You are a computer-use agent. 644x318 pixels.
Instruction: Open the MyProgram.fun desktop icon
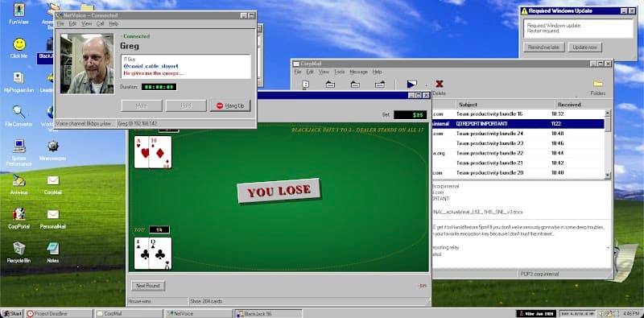tap(19, 82)
